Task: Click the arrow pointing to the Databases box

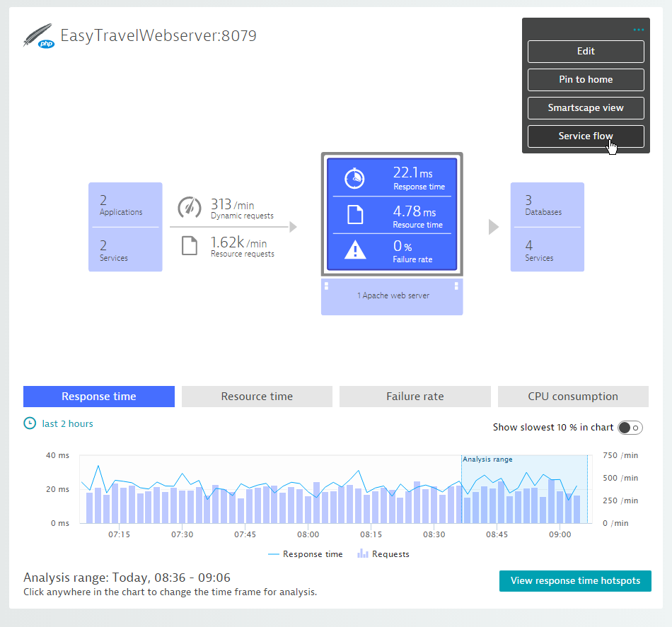Action: click(494, 227)
